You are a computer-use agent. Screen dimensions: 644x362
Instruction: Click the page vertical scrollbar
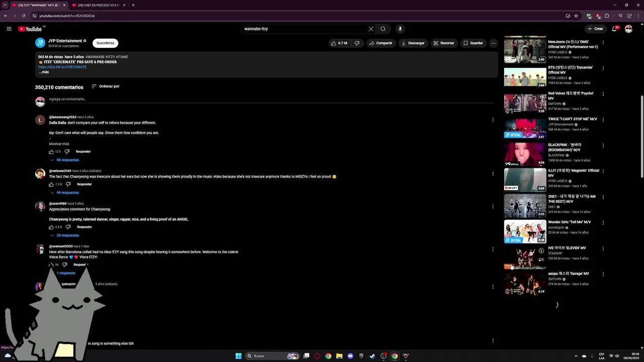tap(641, 136)
